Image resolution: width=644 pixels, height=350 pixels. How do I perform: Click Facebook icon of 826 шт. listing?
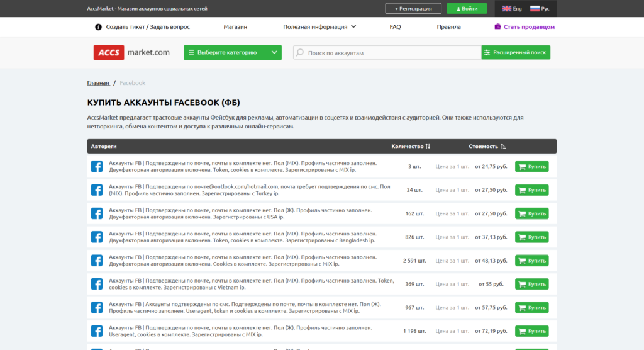(97, 237)
